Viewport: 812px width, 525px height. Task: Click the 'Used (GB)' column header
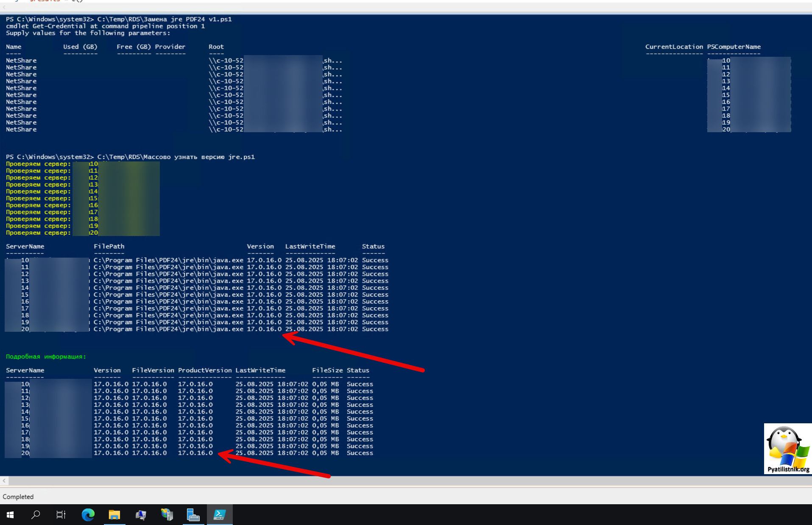(x=80, y=47)
